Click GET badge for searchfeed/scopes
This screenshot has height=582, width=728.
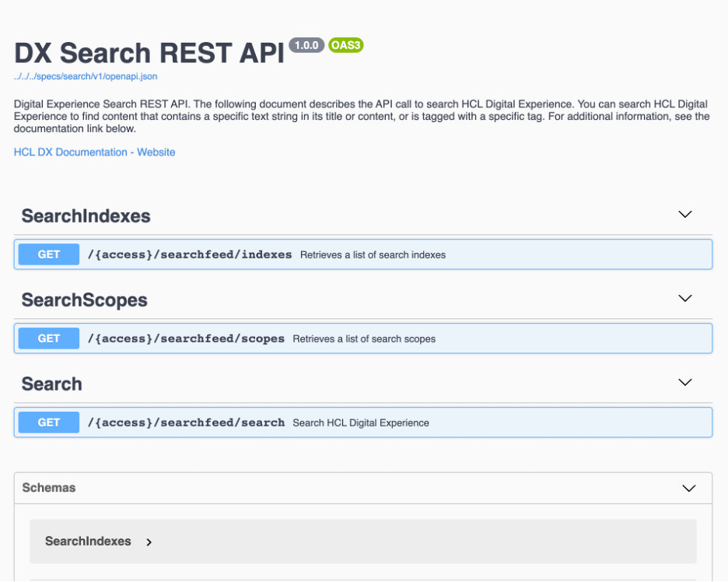click(49, 338)
